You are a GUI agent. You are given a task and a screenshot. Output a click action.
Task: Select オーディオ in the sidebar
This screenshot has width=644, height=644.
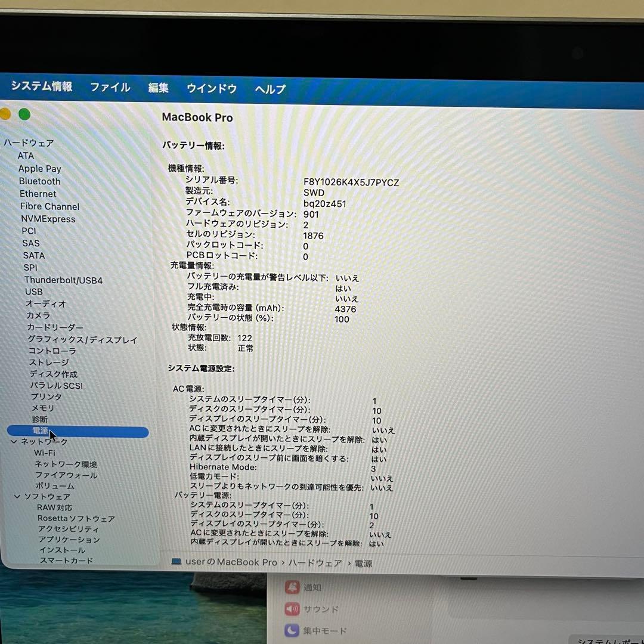click(x=45, y=304)
